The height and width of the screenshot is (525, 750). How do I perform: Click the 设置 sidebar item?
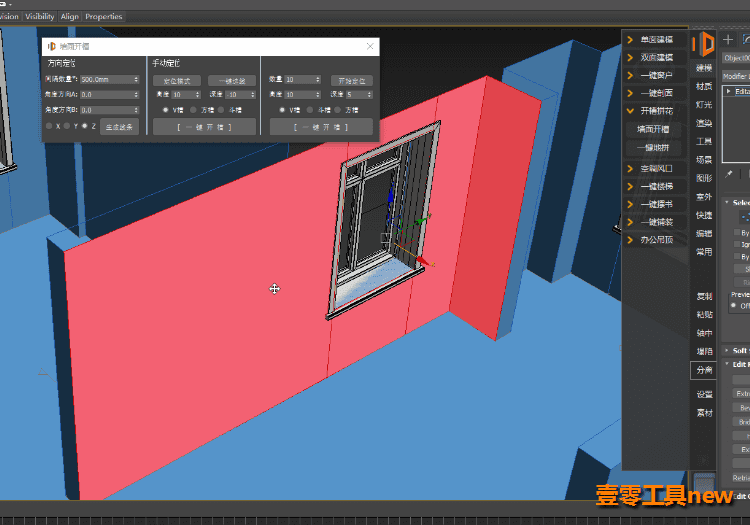704,394
